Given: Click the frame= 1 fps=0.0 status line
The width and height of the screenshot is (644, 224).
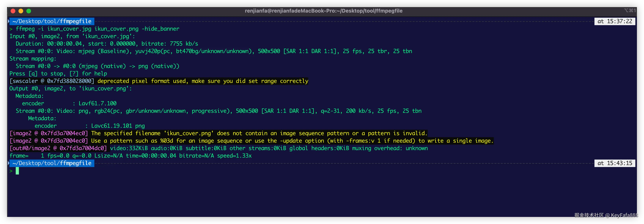Looking at the screenshot, I should click(x=130, y=156).
